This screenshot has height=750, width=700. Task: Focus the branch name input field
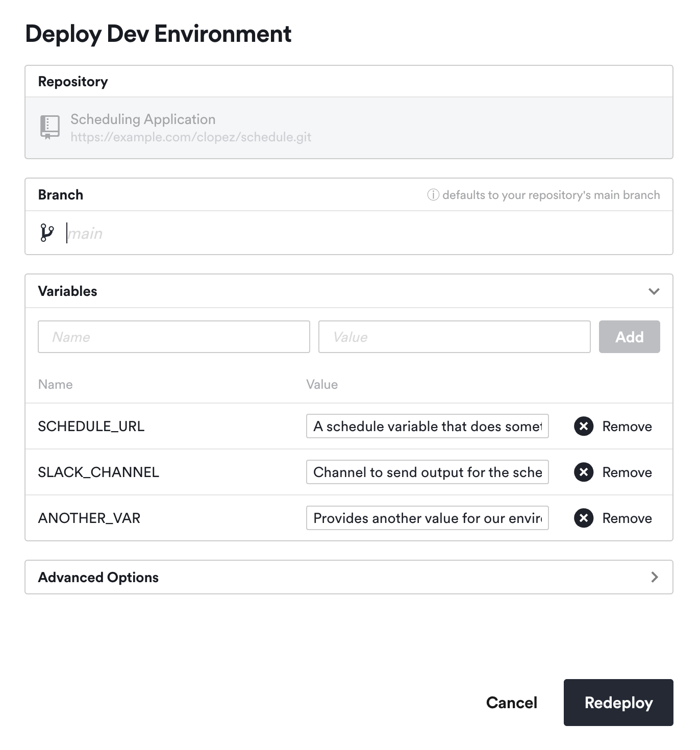(357, 233)
